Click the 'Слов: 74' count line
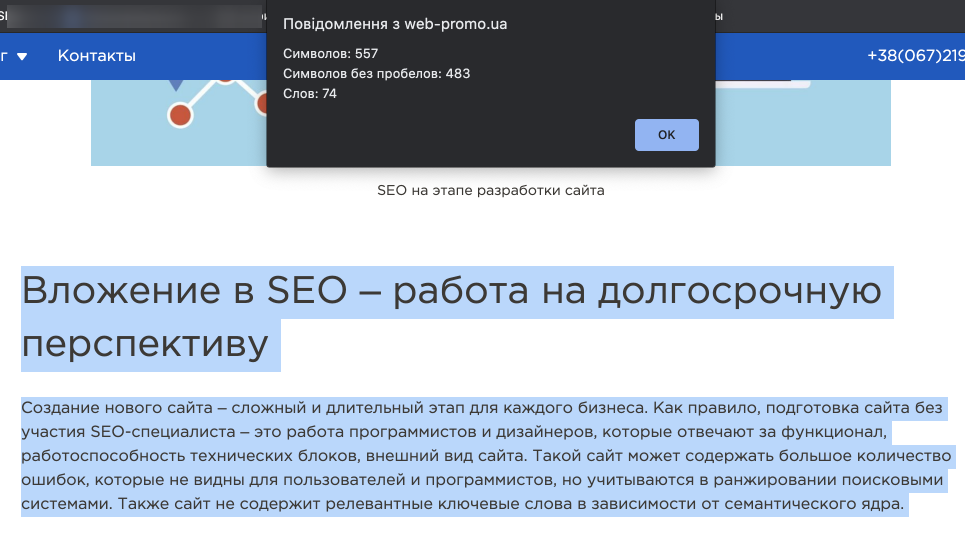 [310, 94]
